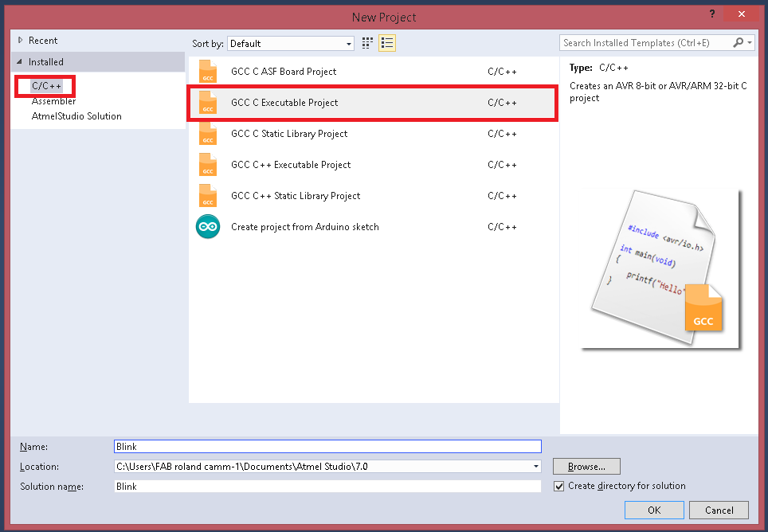
Task: Select AtmelStudio Solution category
Action: 76,116
